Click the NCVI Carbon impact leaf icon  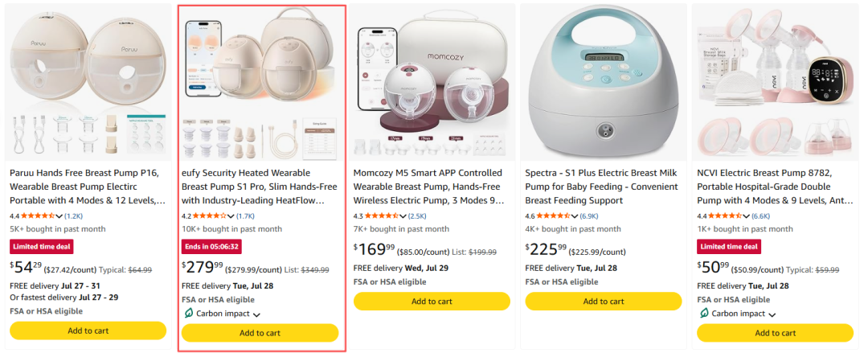703,314
